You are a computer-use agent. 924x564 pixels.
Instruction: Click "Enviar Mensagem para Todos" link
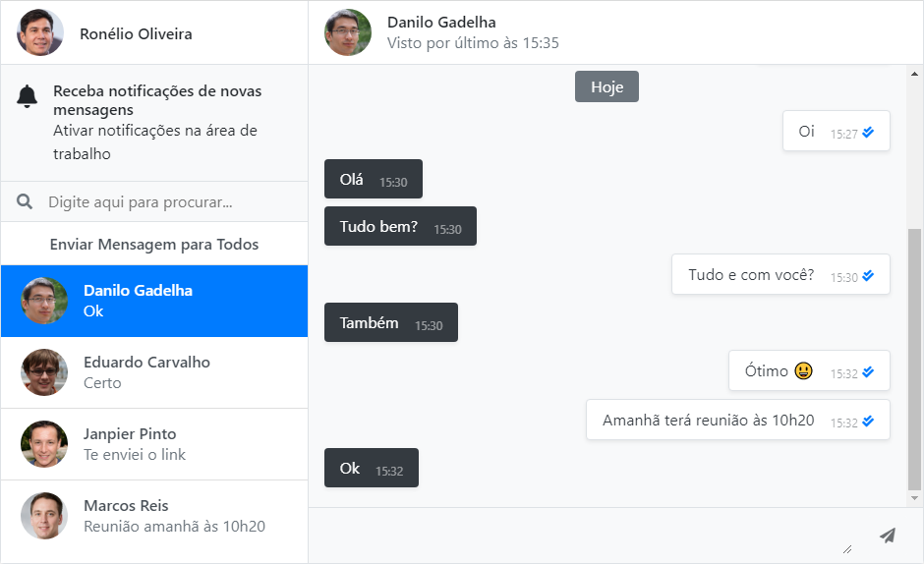[x=154, y=245]
